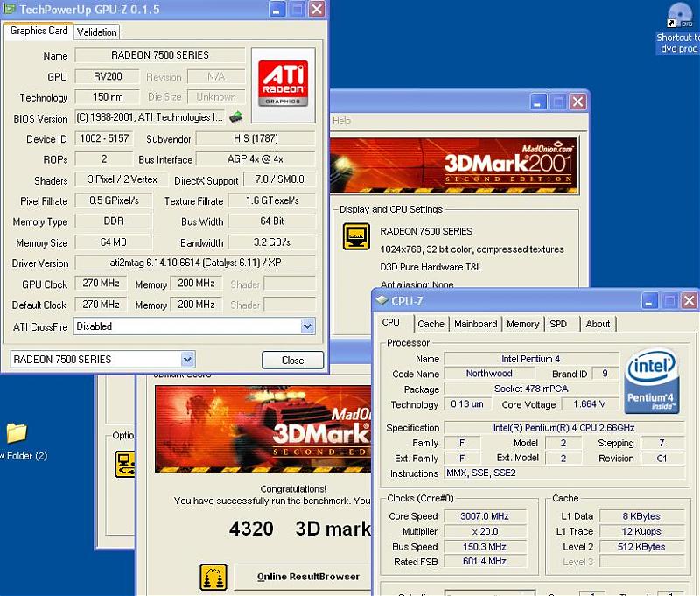
Task: Switch to Graphics Card tab in GPU-Z
Action: [x=38, y=31]
